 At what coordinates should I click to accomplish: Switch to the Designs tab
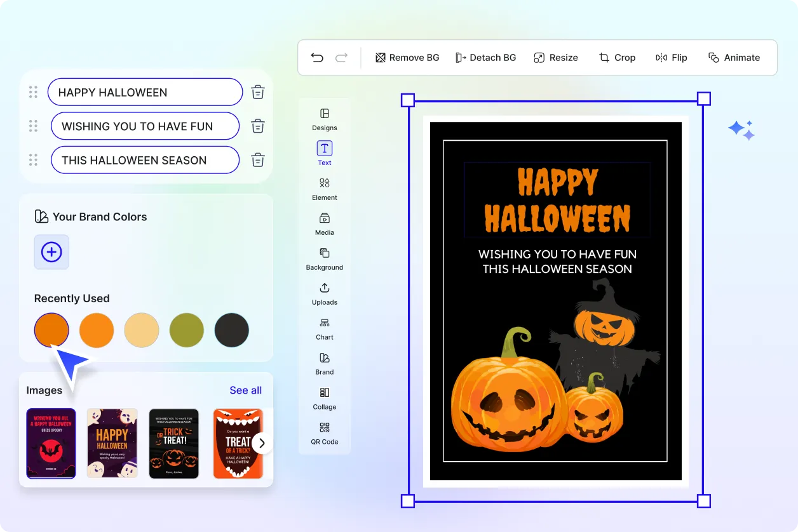tap(324, 121)
